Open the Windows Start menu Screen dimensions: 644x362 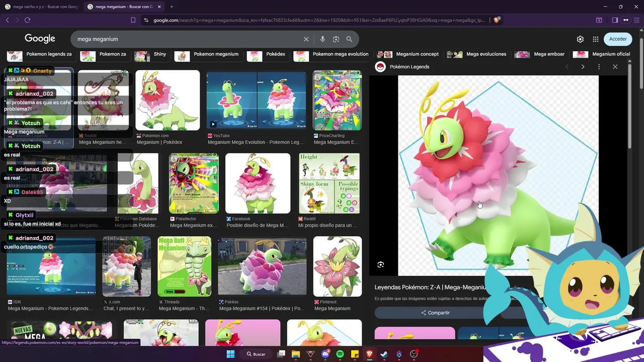(x=230, y=354)
